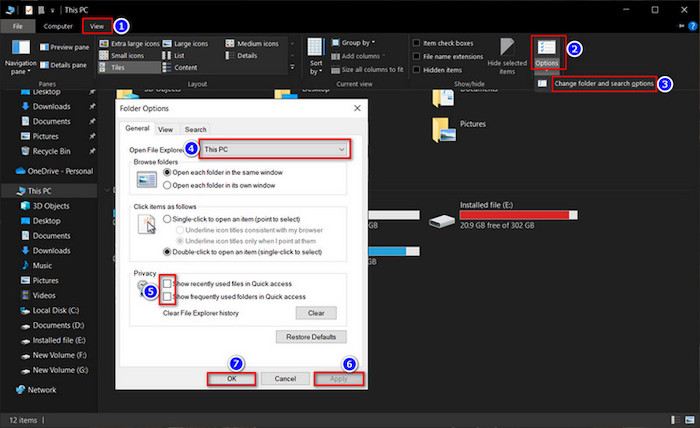Open the File tab
This screenshot has height=428, width=700.
(17, 26)
